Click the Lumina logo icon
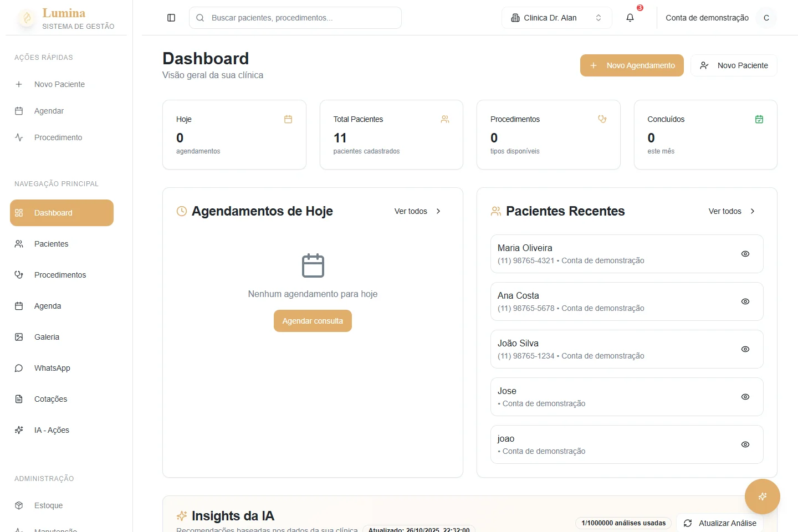 point(27,18)
